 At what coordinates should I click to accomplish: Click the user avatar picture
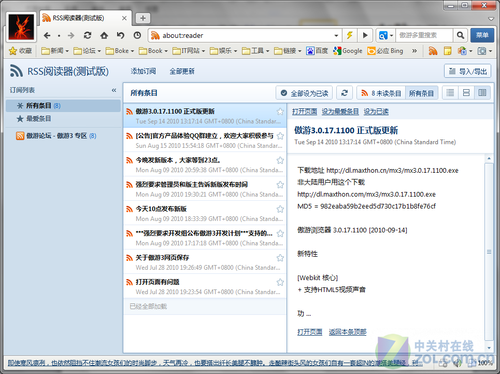(21, 27)
